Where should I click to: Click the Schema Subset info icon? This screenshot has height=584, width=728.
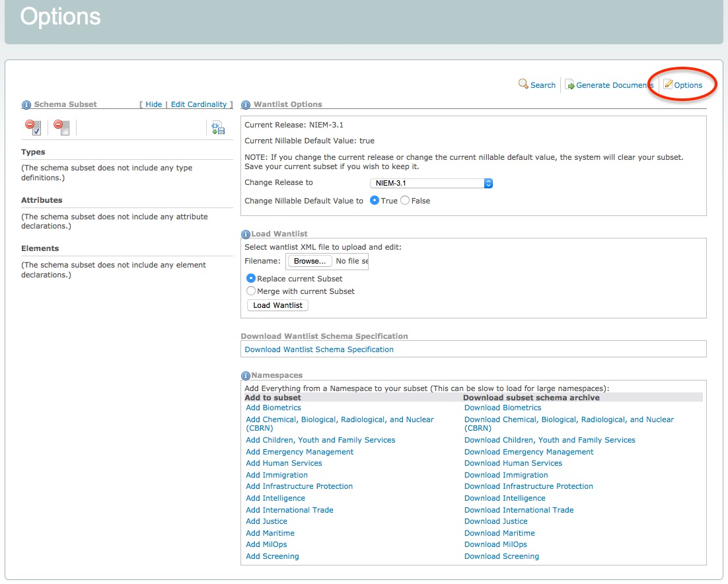[x=26, y=104]
